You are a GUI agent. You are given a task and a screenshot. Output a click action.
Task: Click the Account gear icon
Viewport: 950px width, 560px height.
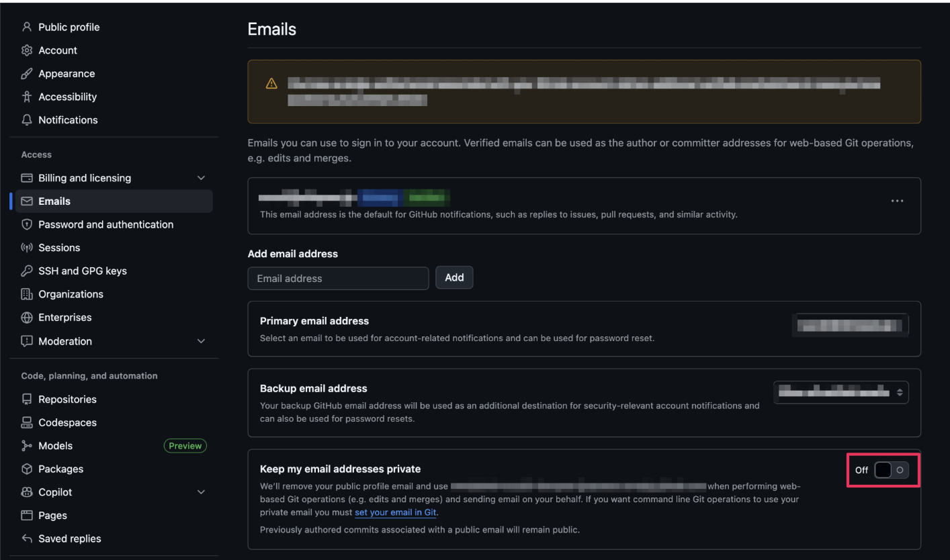click(x=27, y=51)
